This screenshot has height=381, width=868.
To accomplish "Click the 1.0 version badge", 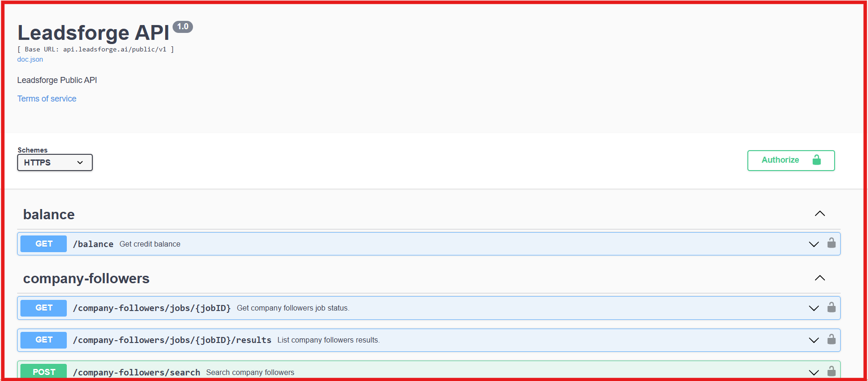I will (183, 27).
